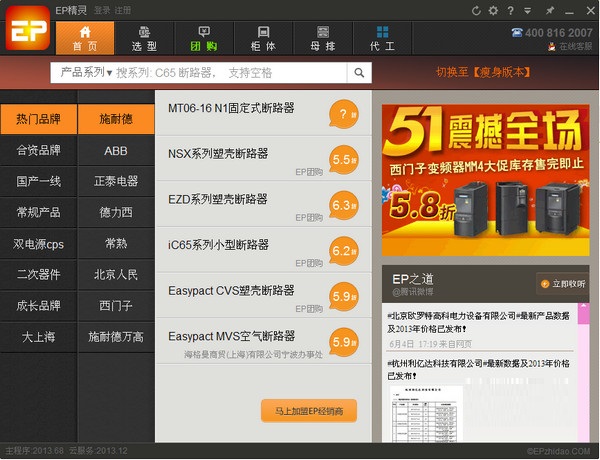Click the 5.9折 bubble on Easypact CVS row

pyautogui.click(x=344, y=296)
